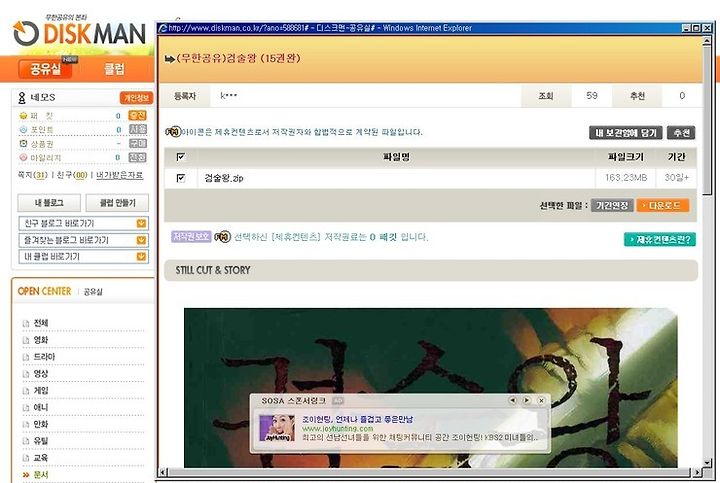This screenshot has height=483, width=720.
Task: Select 만화 category in Open Center
Action: click(41, 425)
